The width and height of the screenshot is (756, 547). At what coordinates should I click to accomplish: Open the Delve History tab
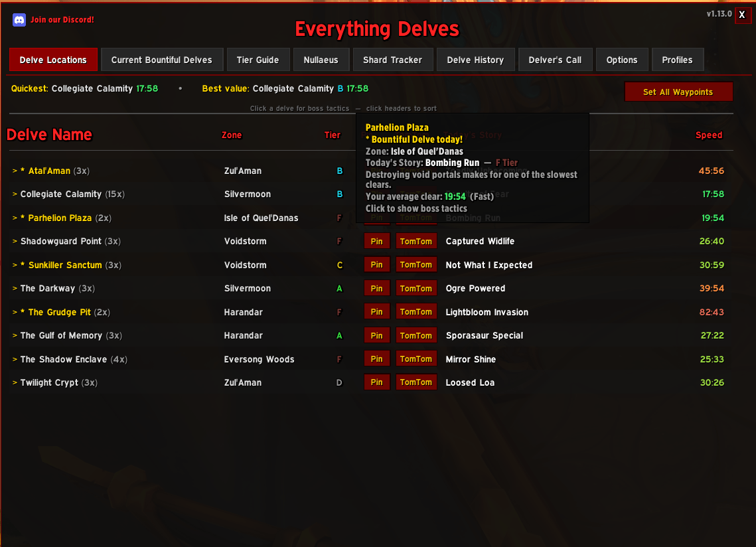pos(475,60)
